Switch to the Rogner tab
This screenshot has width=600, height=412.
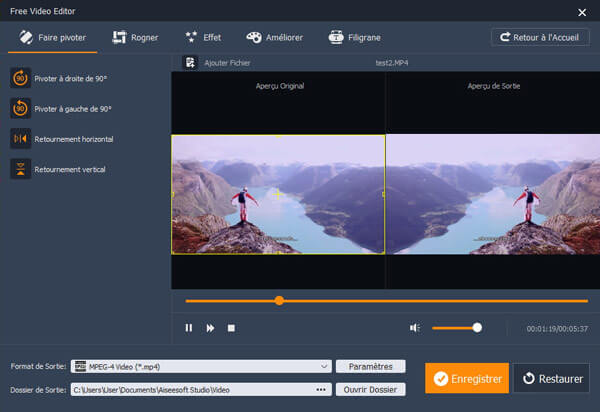click(135, 37)
